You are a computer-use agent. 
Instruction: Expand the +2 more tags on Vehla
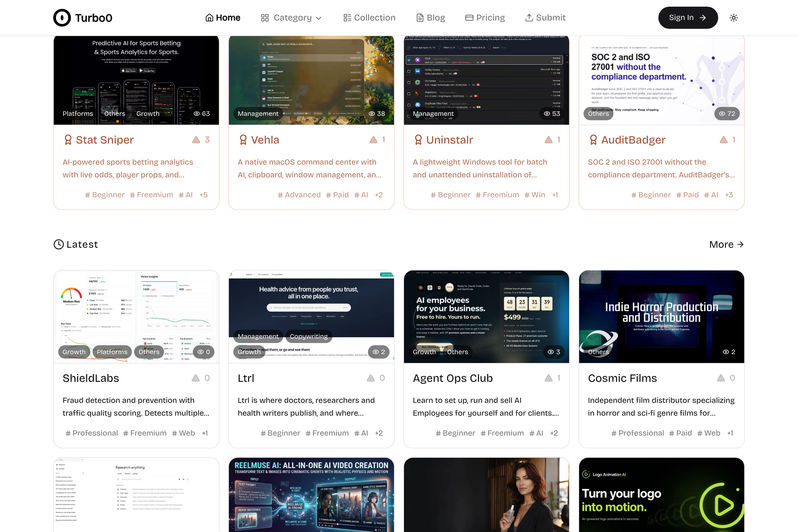(x=379, y=195)
